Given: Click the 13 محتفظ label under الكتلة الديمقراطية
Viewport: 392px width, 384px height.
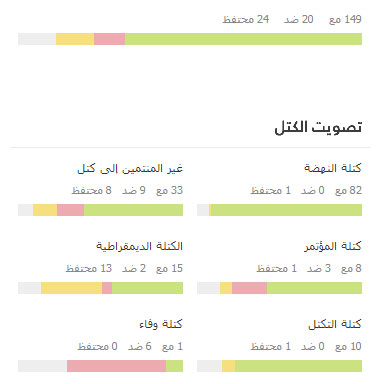Looking at the screenshot, I should click(89, 268).
